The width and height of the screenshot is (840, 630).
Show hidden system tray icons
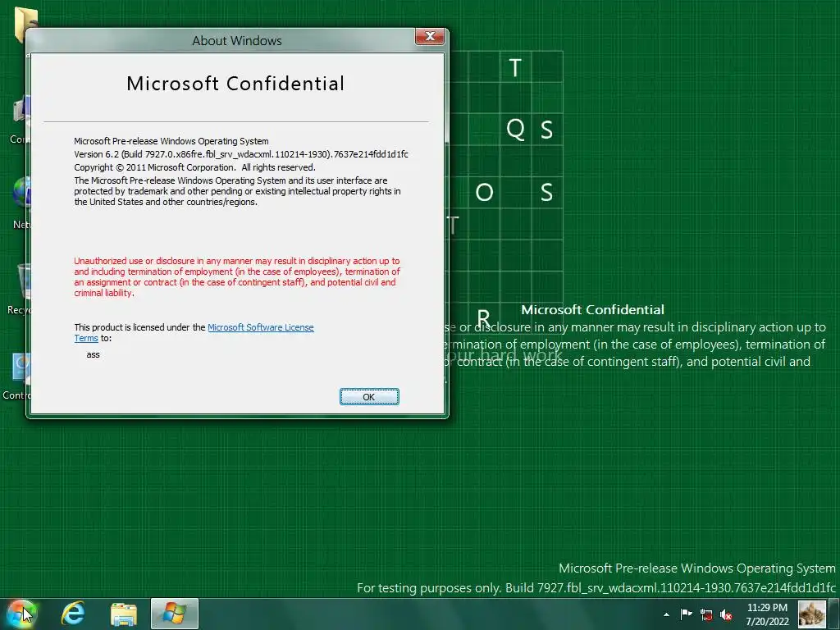(666, 614)
